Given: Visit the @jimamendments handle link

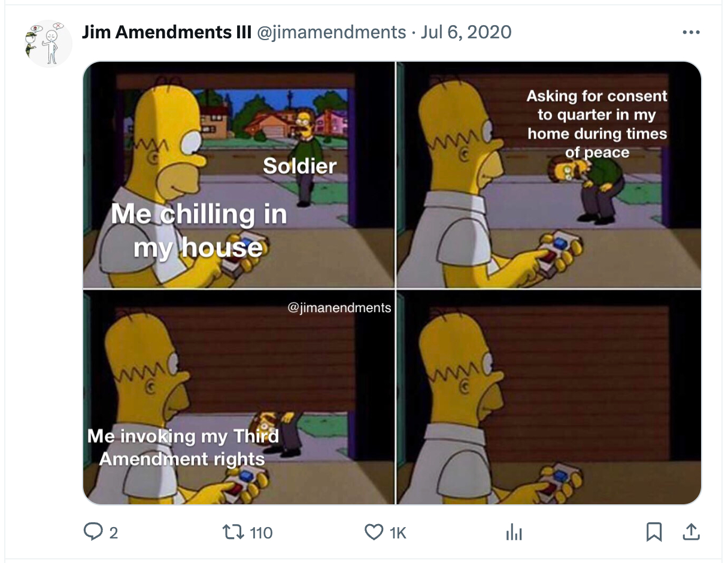Looking at the screenshot, I should pos(331,32).
